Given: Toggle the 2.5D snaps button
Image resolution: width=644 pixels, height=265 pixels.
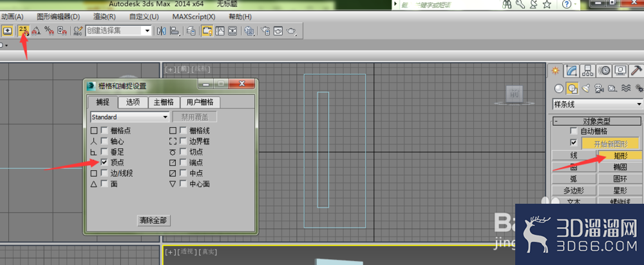Looking at the screenshot, I should pos(24,31).
